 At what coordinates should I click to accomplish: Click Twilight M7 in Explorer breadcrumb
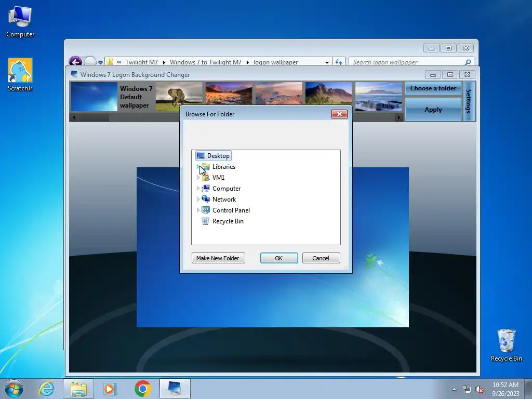(x=141, y=62)
